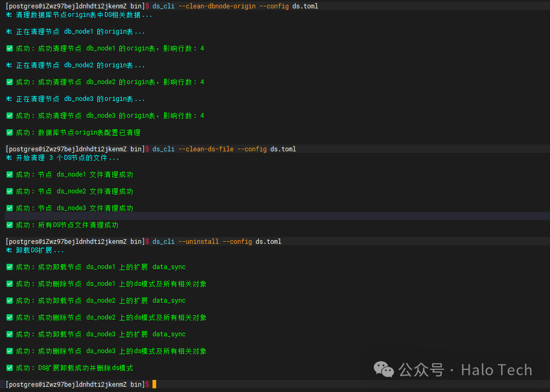Click the green checkmark beside db_node1 origin success
The width and height of the screenshot is (550, 392).
(x=9, y=48)
